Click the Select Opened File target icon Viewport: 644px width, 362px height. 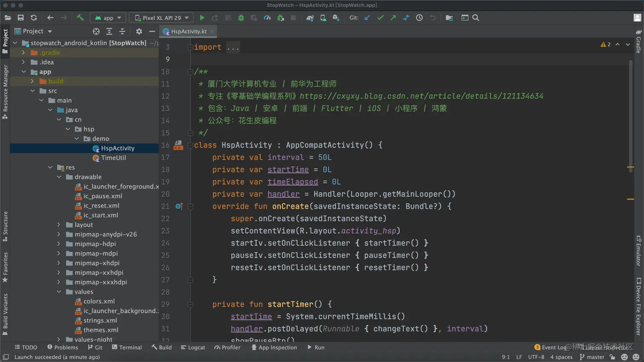pos(96,31)
